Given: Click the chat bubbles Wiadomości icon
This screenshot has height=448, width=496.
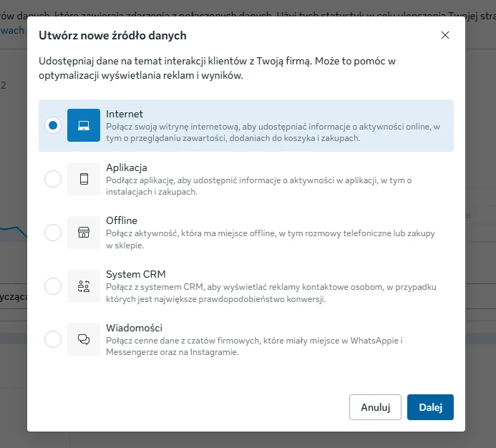Looking at the screenshot, I should [x=84, y=339].
